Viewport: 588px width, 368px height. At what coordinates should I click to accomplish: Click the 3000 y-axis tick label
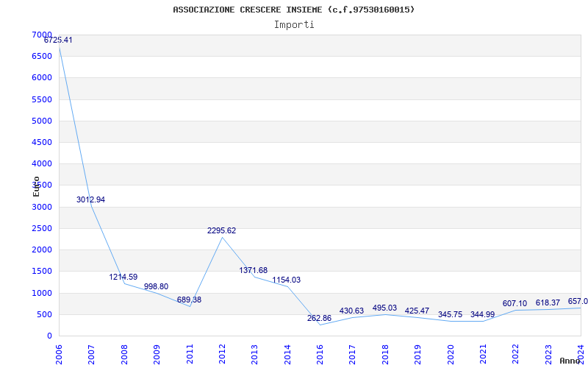tap(42, 207)
